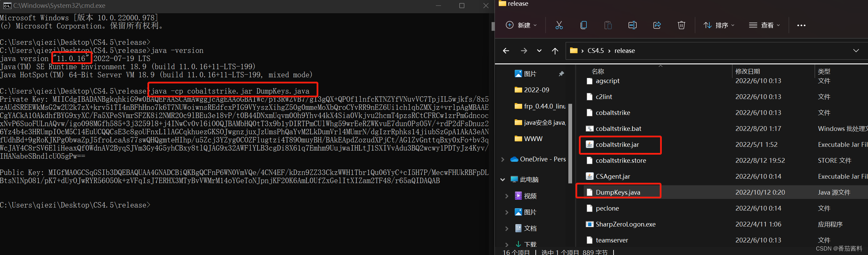This screenshot has width=868, height=255.
Task: Expand the 视频 (Videos) tree node
Action: [507, 196]
